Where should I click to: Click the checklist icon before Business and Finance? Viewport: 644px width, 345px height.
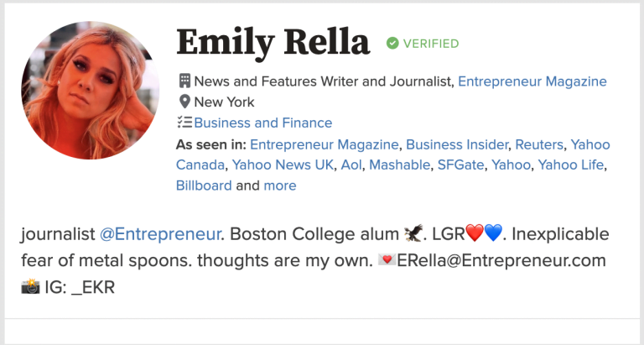coord(184,123)
